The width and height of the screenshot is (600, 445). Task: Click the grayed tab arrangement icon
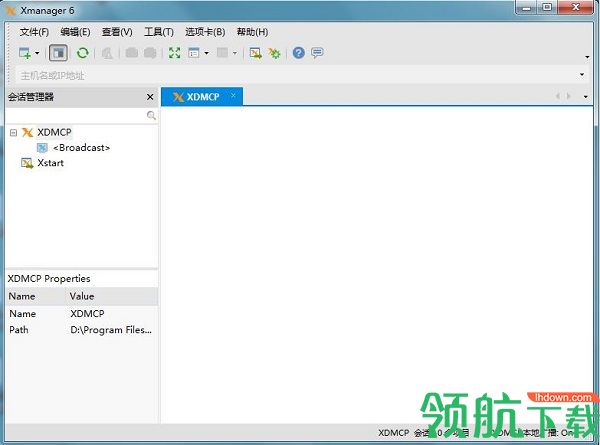222,53
